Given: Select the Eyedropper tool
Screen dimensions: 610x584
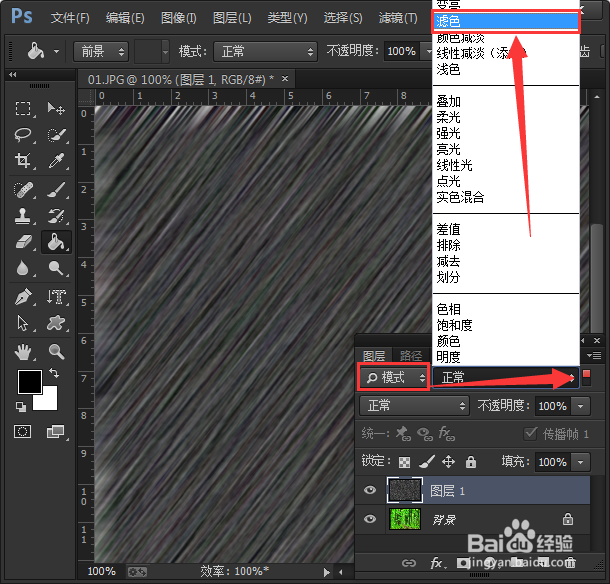Looking at the screenshot, I should (56, 160).
